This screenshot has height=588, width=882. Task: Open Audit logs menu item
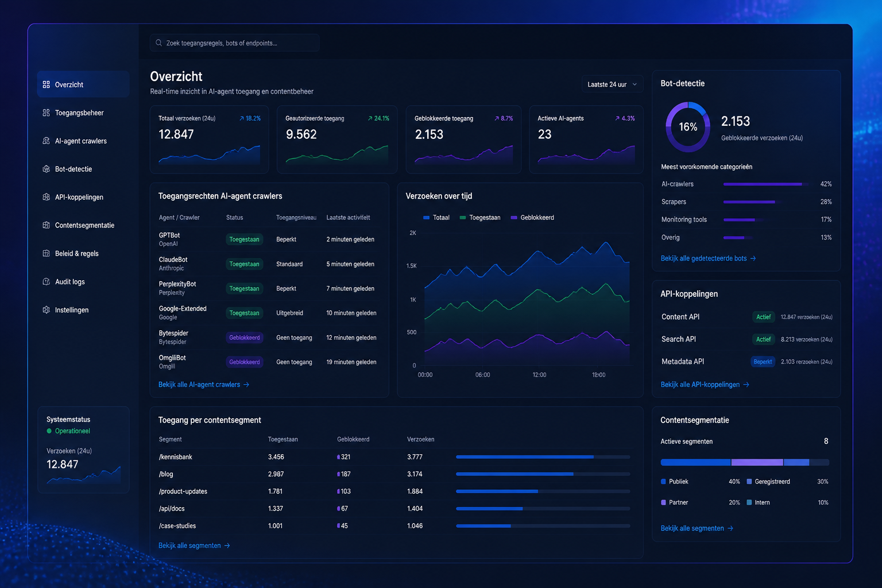[83, 281]
